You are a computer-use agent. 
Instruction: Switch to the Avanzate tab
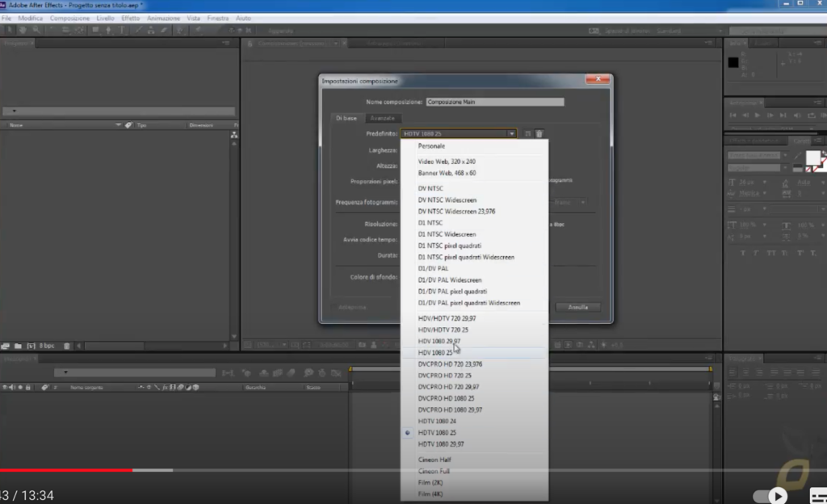tap(382, 118)
